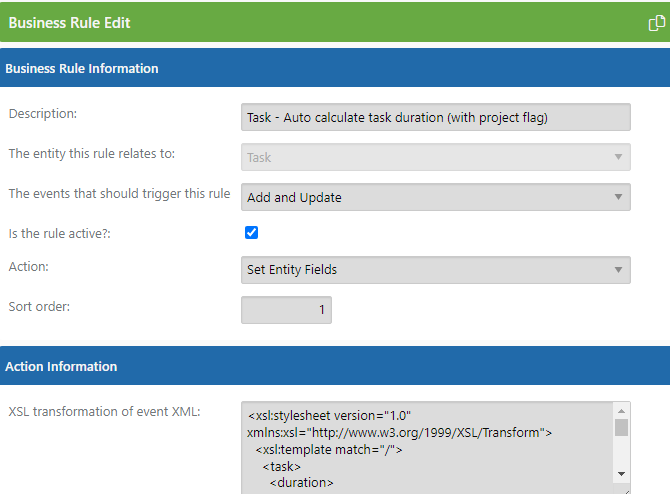Click the dropdown arrow beside 'Add and Update'

click(x=618, y=197)
